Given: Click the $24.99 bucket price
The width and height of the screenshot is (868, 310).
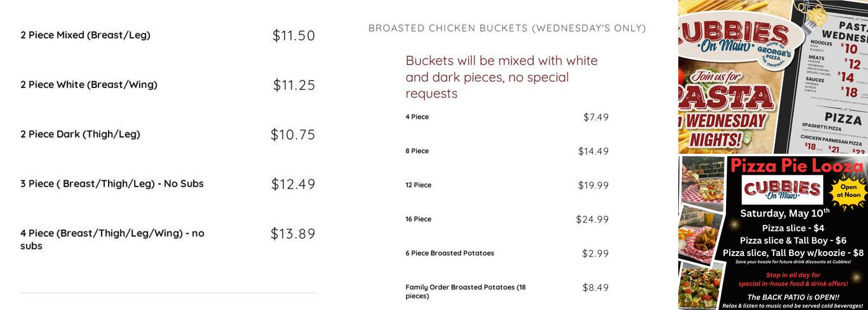Looking at the screenshot, I should coord(592,219).
